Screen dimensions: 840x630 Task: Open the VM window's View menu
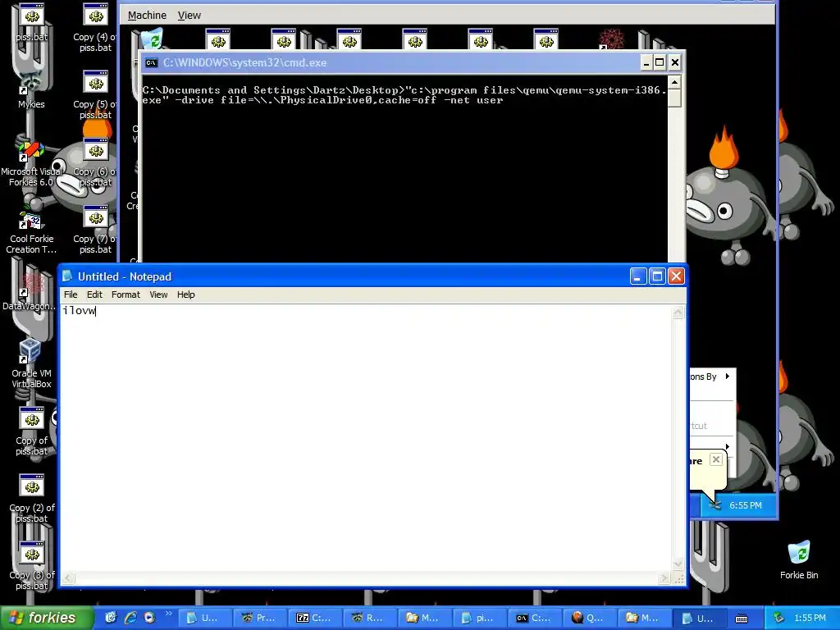click(189, 16)
